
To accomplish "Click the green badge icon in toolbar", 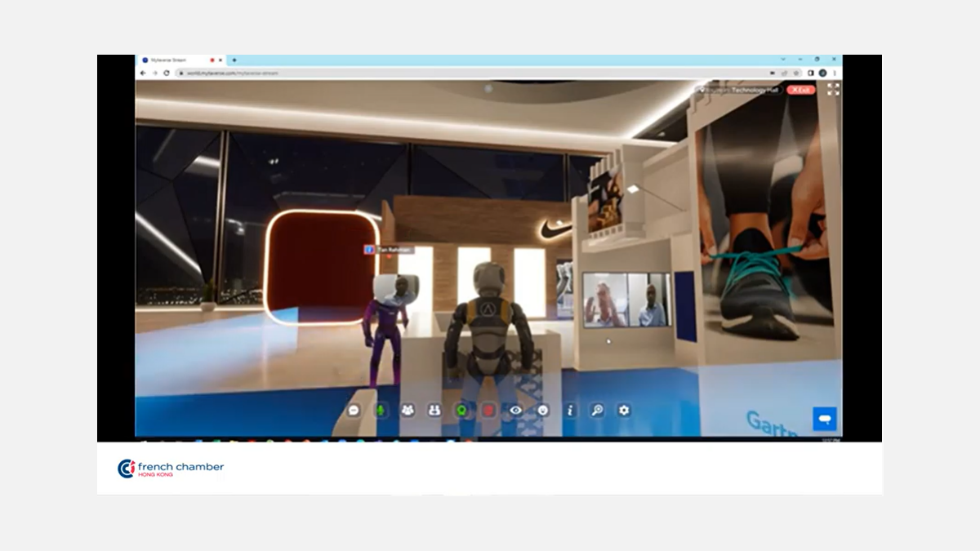I will coord(461,411).
